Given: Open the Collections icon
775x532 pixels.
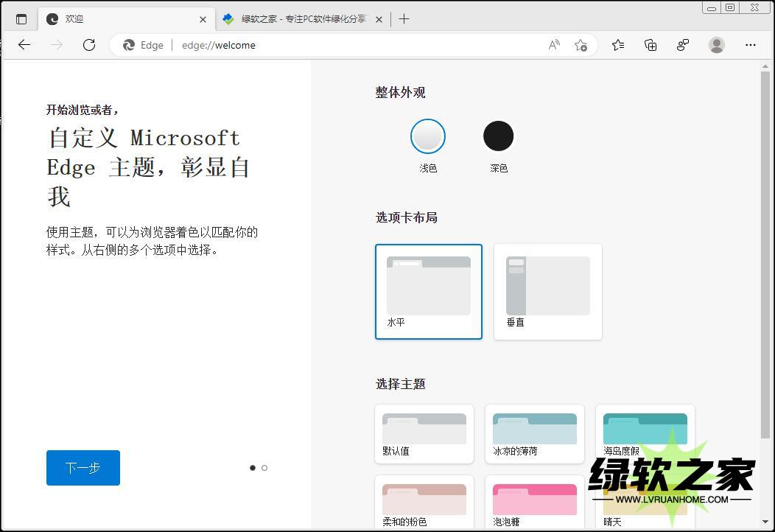Looking at the screenshot, I should click(650, 45).
